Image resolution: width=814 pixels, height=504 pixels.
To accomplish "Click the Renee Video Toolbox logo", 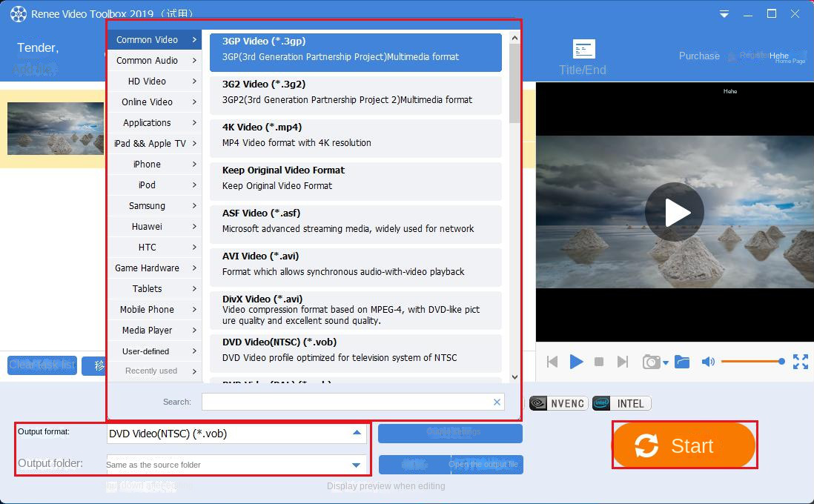I will (x=16, y=13).
